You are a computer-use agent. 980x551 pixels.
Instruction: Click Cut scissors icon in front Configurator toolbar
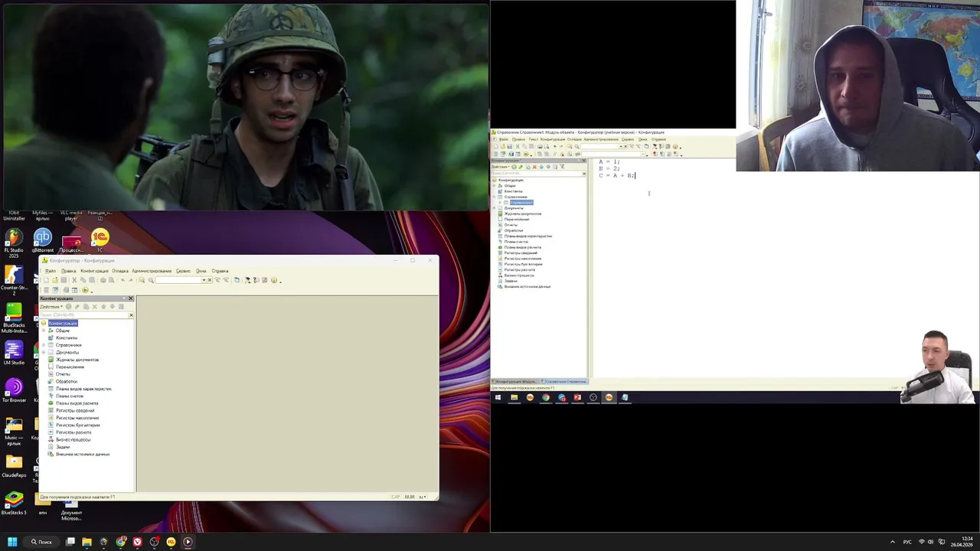[x=74, y=280]
